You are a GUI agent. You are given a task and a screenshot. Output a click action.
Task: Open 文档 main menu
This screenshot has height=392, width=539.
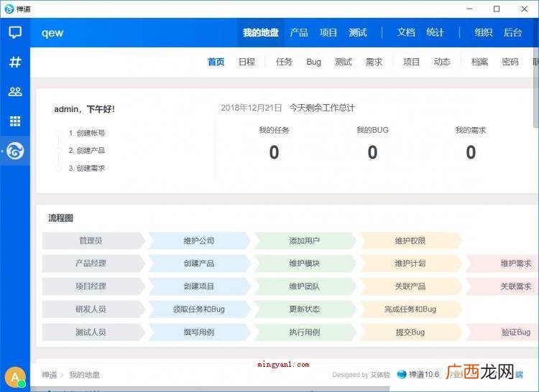tap(406, 32)
